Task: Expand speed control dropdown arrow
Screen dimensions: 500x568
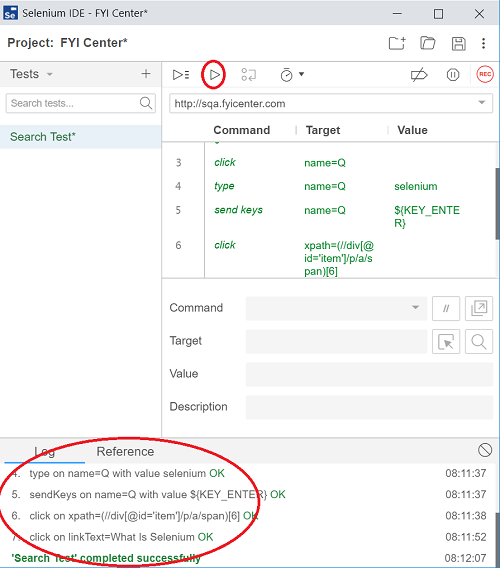Action: (x=301, y=74)
